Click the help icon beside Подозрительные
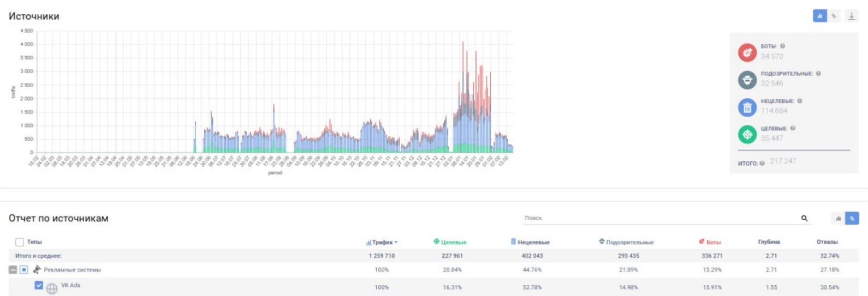Screen dimensions: 868x296 (x=818, y=74)
